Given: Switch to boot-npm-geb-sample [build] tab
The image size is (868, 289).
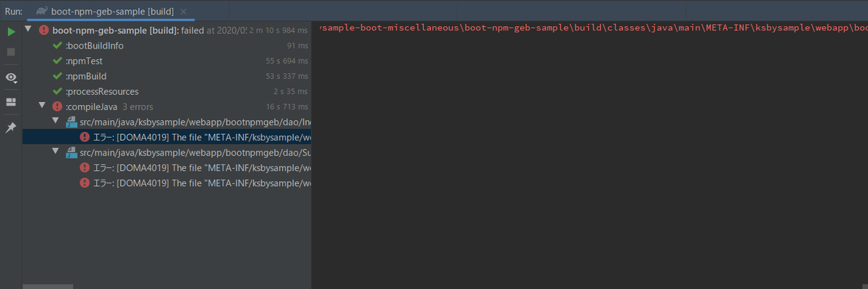Looking at the screenshot, I should click(x=111, y=12).
